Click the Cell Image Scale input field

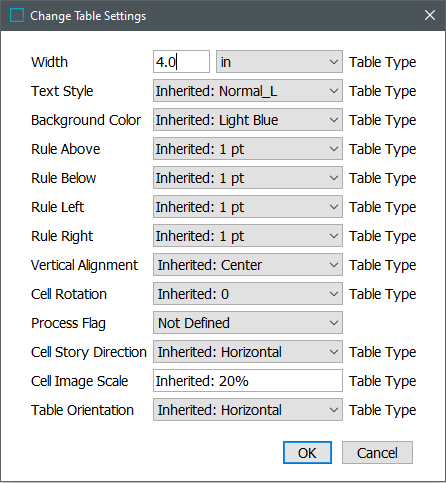(x=248, y=381)
